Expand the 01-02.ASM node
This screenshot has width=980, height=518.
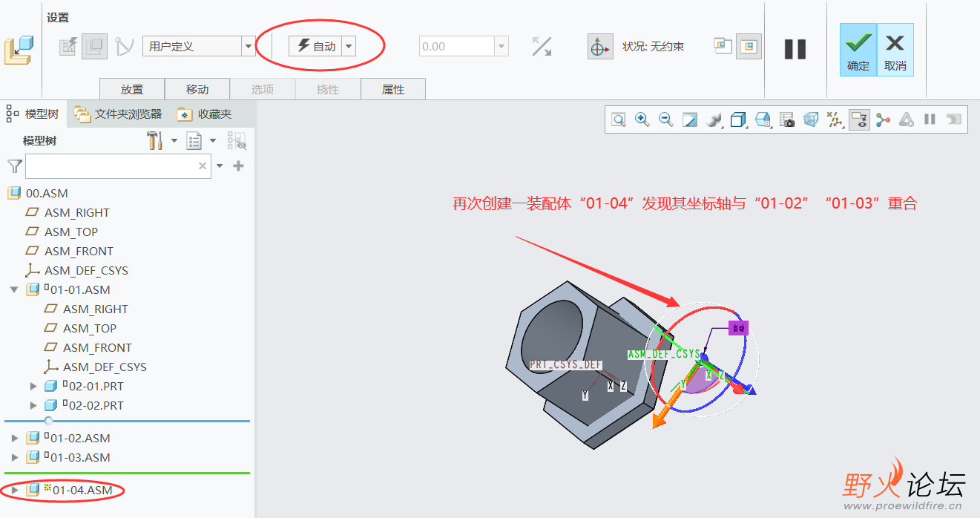[x=15, y=438]
